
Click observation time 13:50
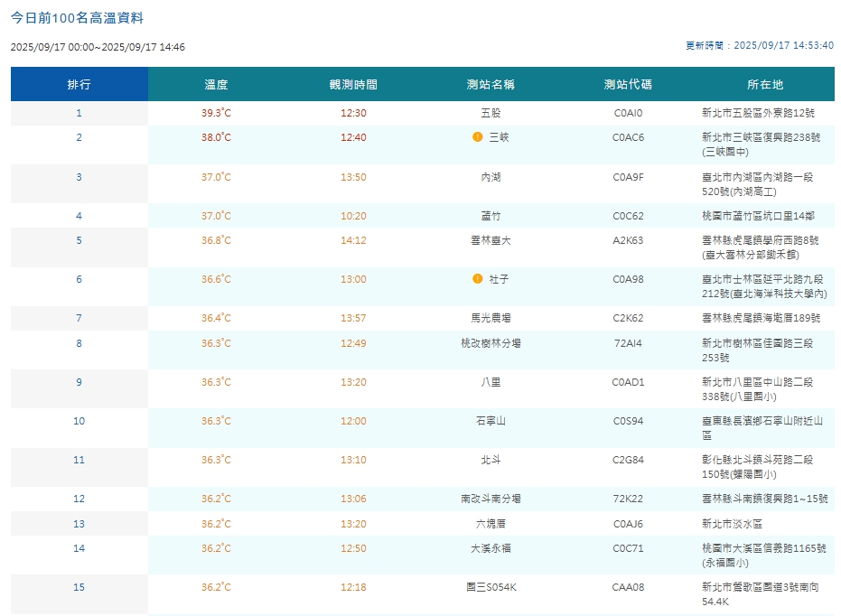pos(353,177)
